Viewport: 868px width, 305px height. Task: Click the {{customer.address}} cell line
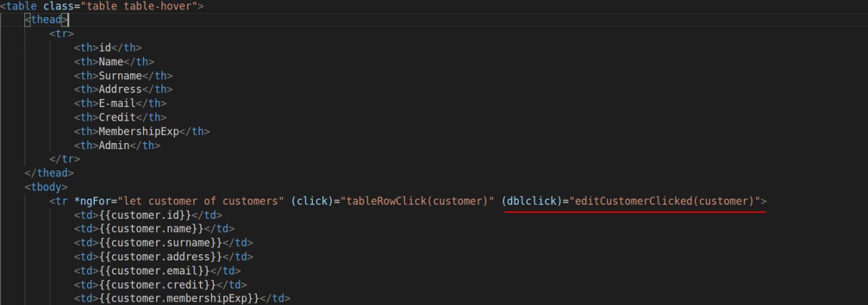(163, 256)
